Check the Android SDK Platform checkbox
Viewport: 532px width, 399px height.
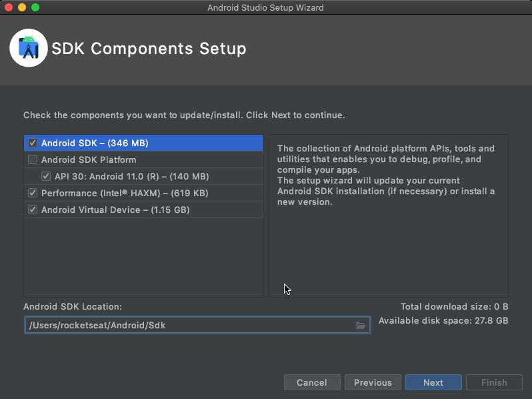pos(33,159)
